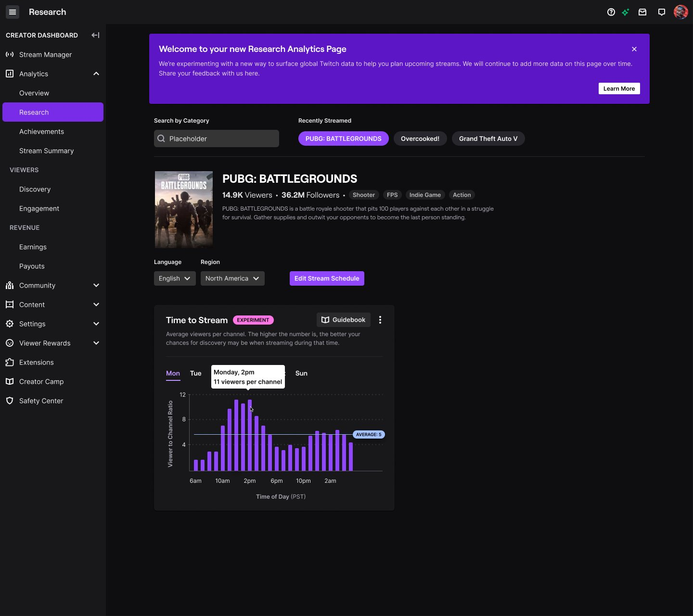Click the Creator Camp book icon

click(10, 381)
